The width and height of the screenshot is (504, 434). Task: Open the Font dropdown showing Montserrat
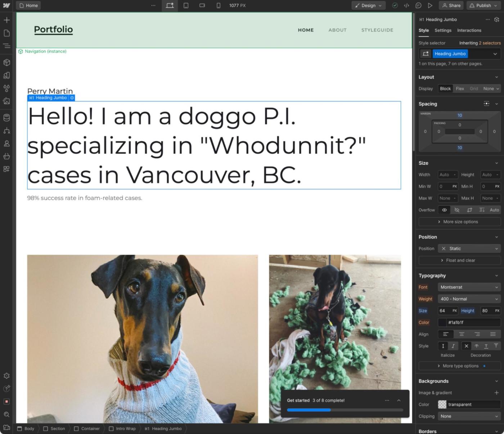[469, 287]
